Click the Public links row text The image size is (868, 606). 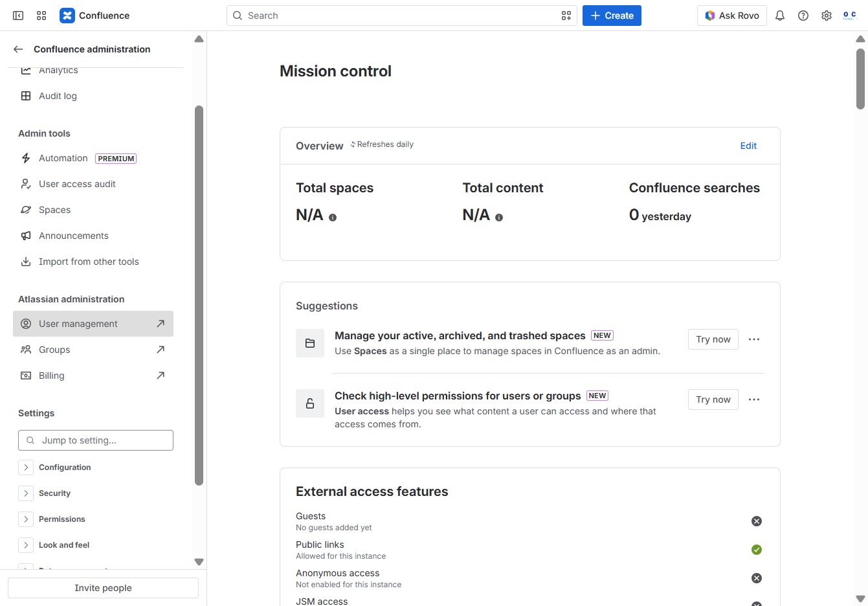click(340, 550)
